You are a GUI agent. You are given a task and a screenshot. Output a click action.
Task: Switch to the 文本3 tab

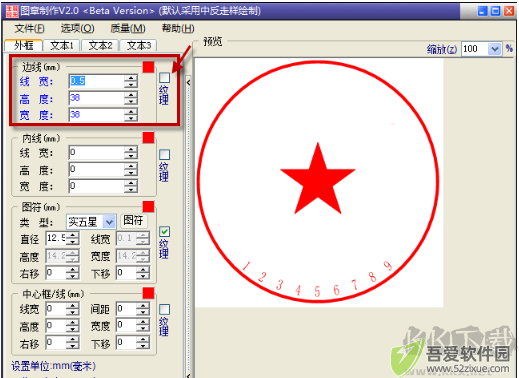139,45
